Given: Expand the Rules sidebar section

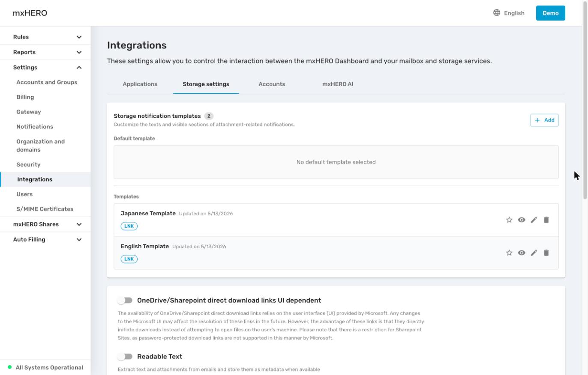Looking at the screenshot, I should pyautogui.click(x=45, y=37).
